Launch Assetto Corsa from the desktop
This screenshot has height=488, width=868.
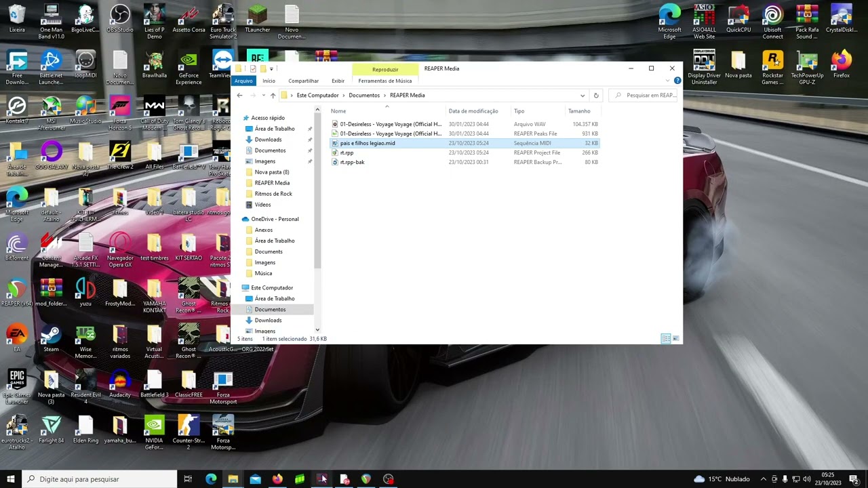pyautogui.click(x=189, y=18)
